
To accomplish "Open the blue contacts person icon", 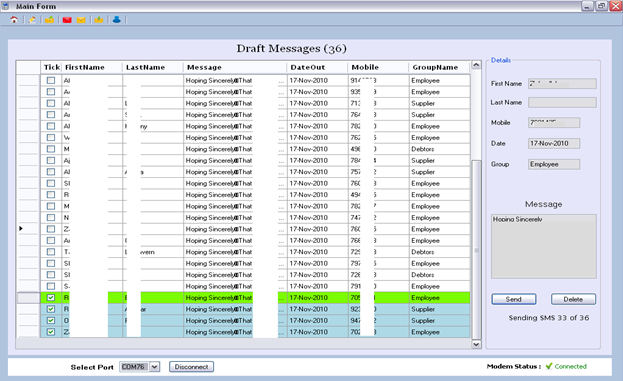I will tap(116, 19).
